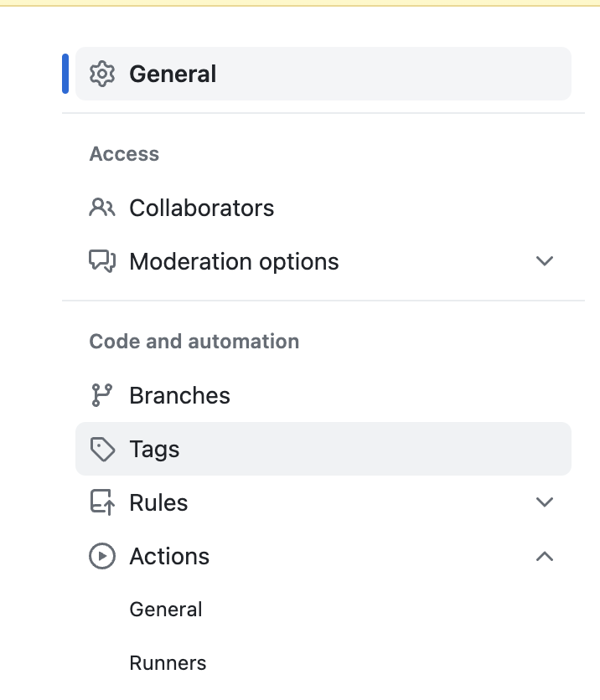Select the Moderation options label
This screenshot has width=600, height=700.
tap(234, 261)
